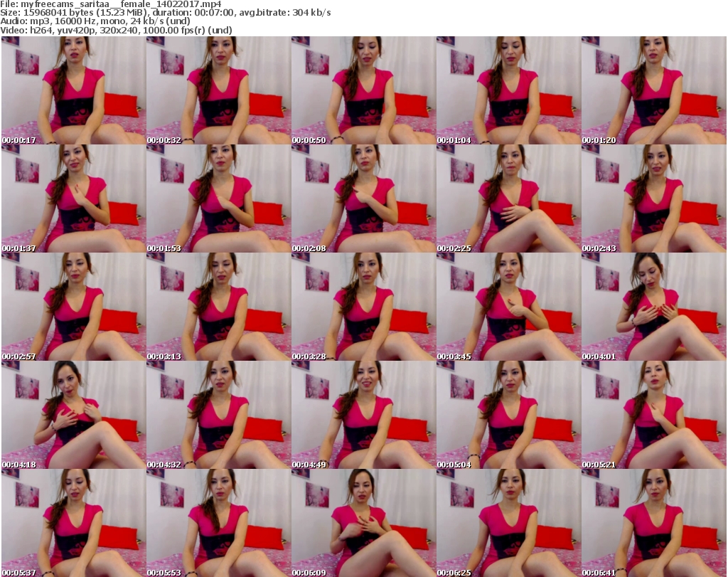Select the thumbnail stamped 00:00:50

[x=363, y=90]
